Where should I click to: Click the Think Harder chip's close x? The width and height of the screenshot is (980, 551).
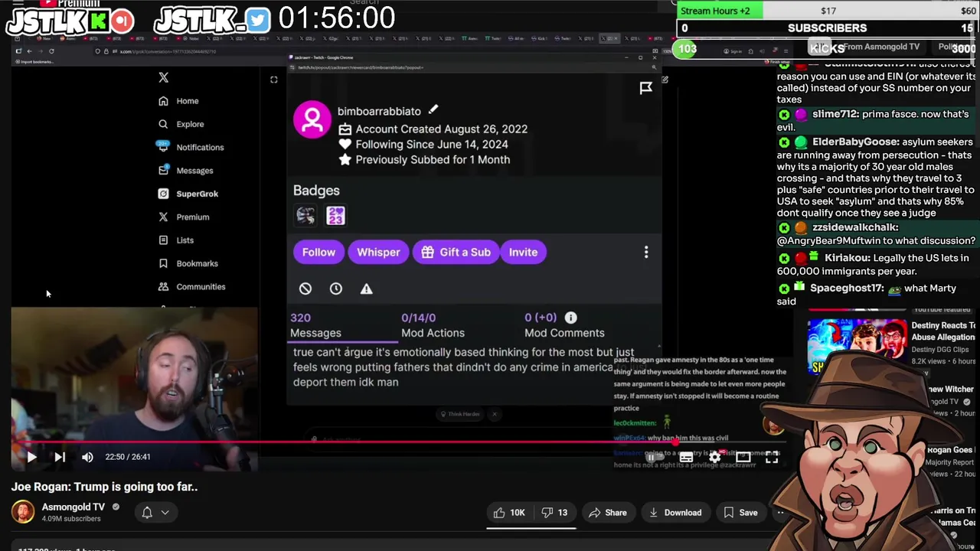coord(495,414)
